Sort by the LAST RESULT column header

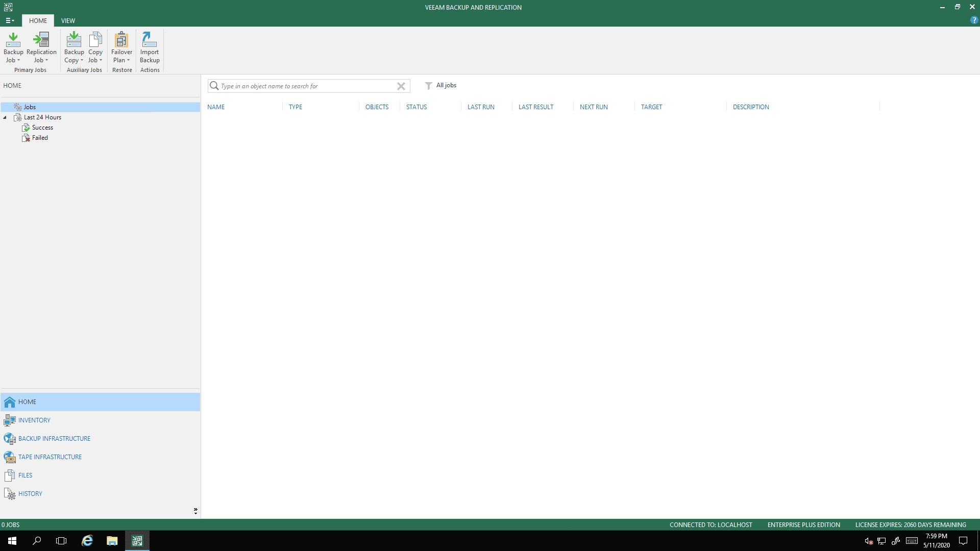tap(536, 107)
